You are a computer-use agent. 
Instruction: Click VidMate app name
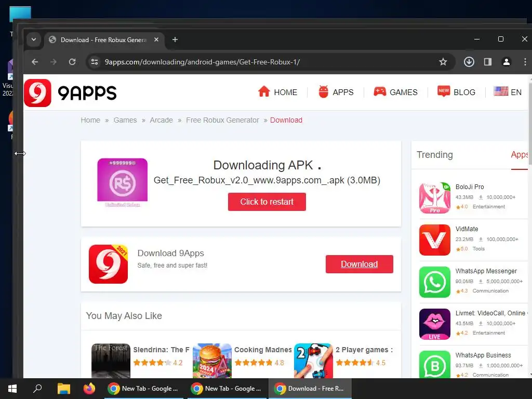click(467, 229)
